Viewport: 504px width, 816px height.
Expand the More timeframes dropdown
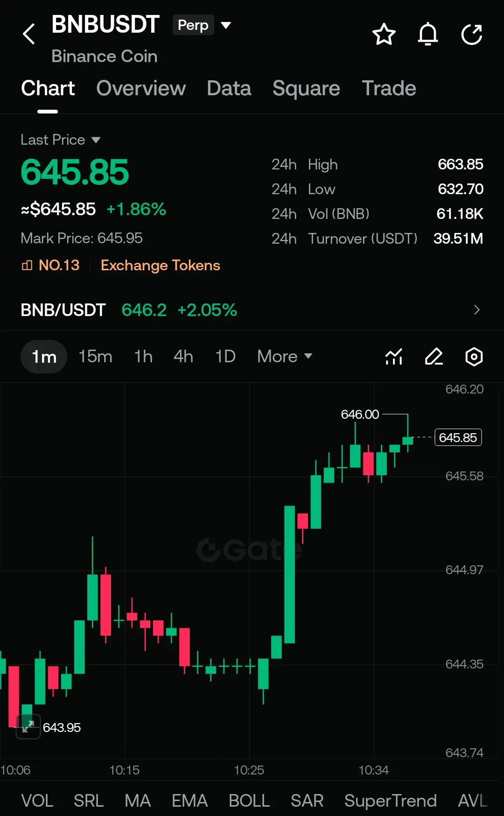click(x=285, y=357)
